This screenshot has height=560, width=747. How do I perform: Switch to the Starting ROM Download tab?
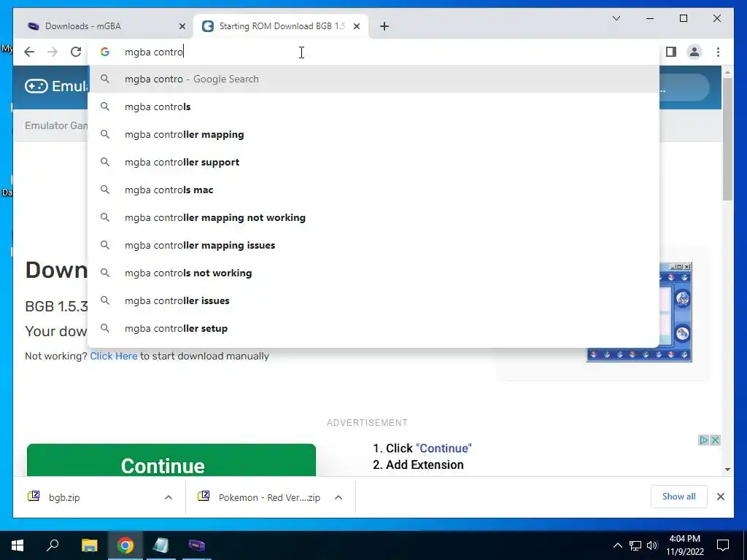point(281,26)
